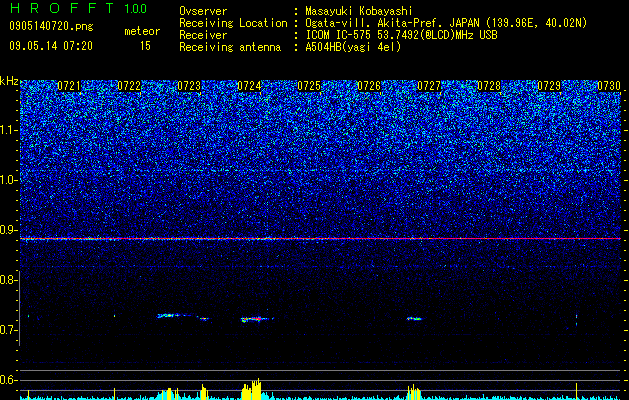This screenshot has height=400, width=629.
Task: Select the 0729 time label
Action: tap(549, 86)
